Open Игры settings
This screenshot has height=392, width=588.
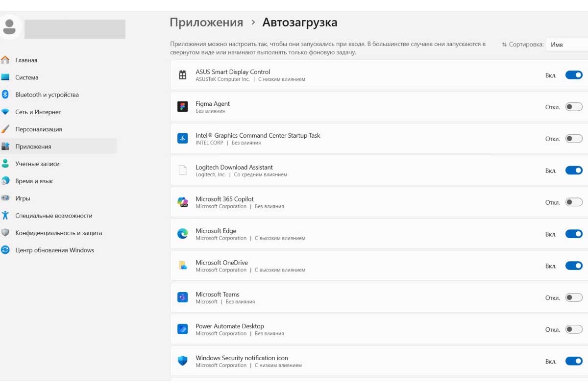[29, 198]
